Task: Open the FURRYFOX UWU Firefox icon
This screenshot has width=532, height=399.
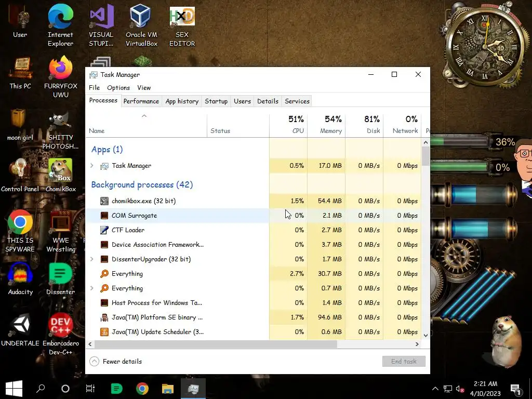Action: pyautogui.click(x=60, y=77)
